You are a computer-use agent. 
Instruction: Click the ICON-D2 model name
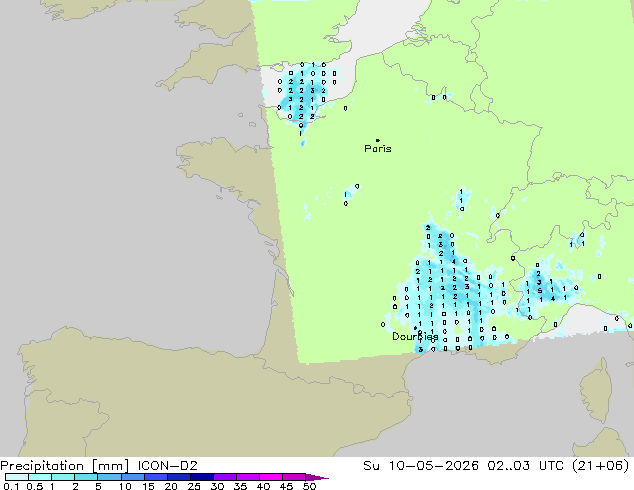pyautogui.click(x=167, y=466)
